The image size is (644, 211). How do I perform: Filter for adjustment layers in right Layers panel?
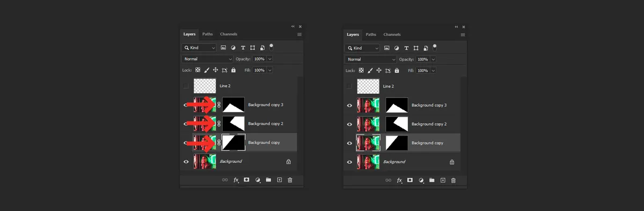[397, 48]
